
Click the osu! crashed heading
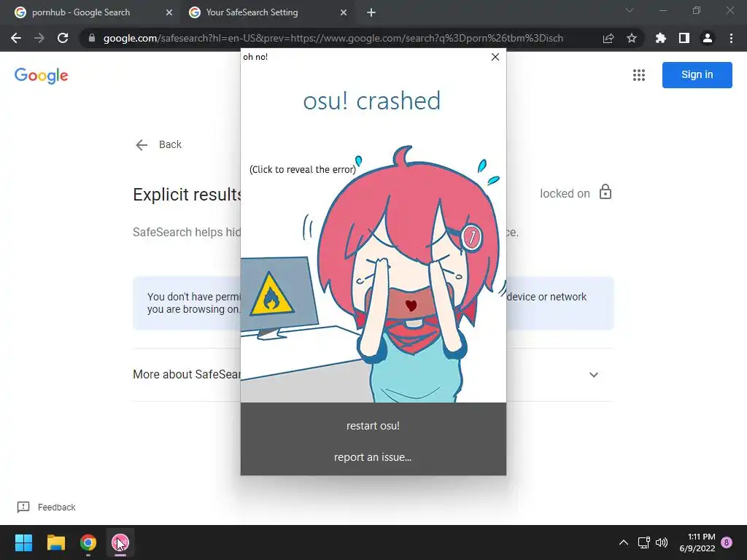point(372,101)
